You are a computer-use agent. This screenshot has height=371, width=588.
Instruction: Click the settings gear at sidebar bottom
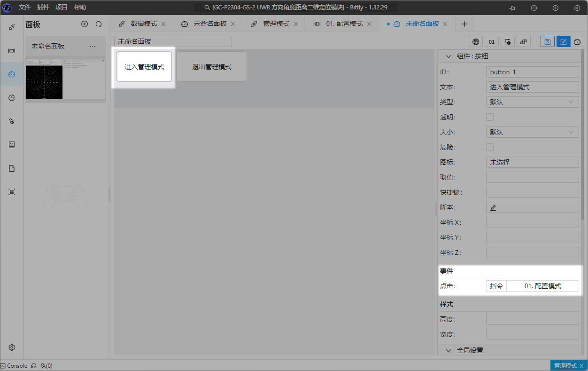[12, 347]
